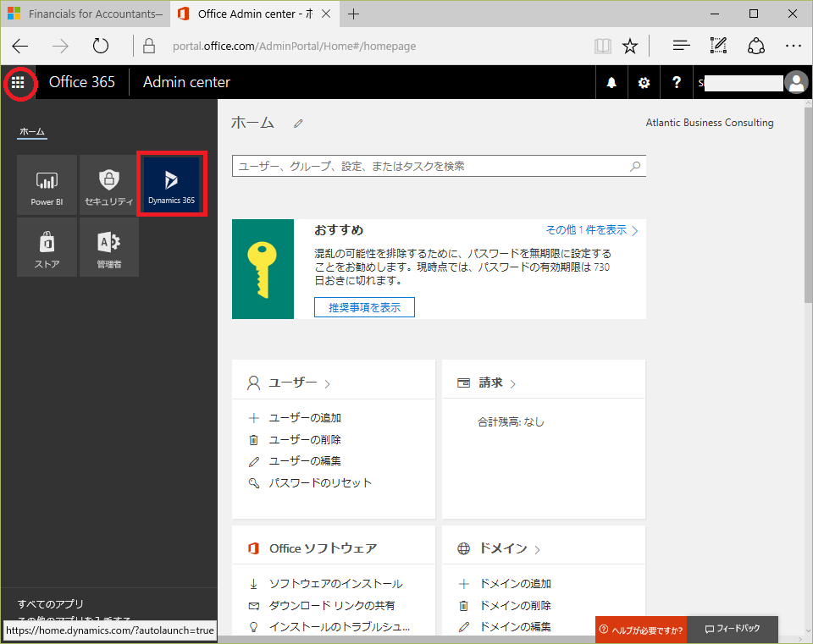Click the search magnifier icon

coord(635,167)
